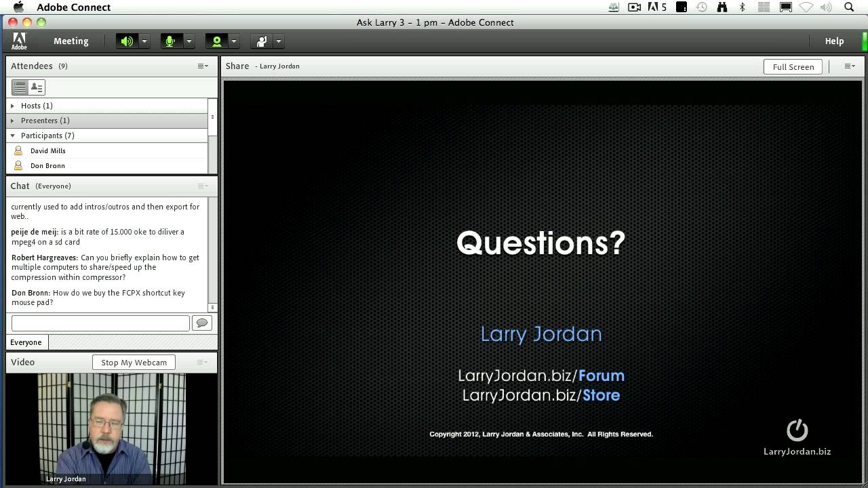
Task: Switch to attendee list view
Action: point(20,87)
